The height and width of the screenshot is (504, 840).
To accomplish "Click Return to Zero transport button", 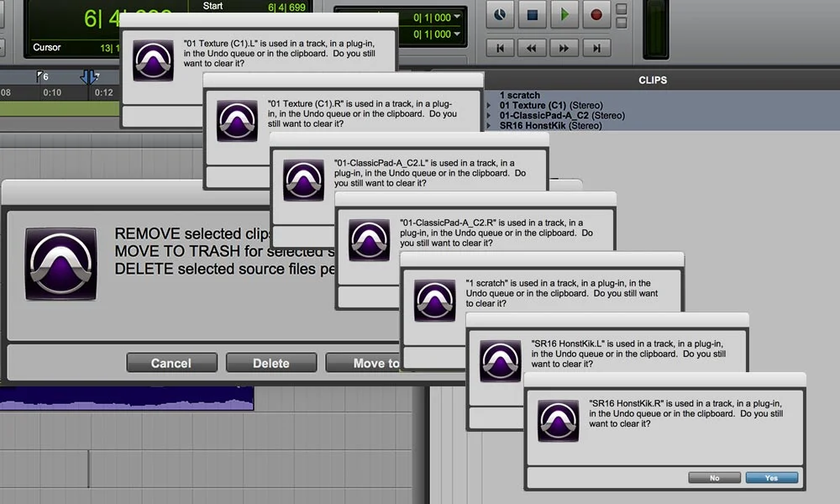I will coord(501,48).
